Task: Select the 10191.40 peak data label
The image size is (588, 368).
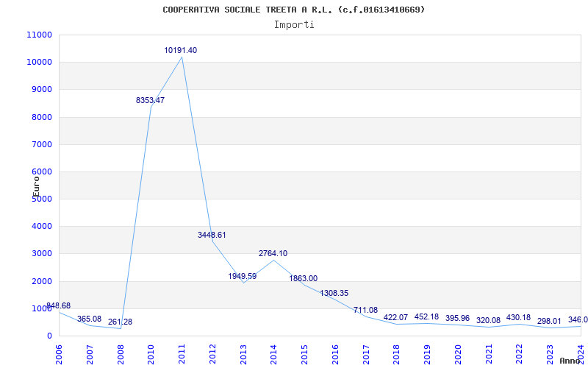Action: [180, 50]
